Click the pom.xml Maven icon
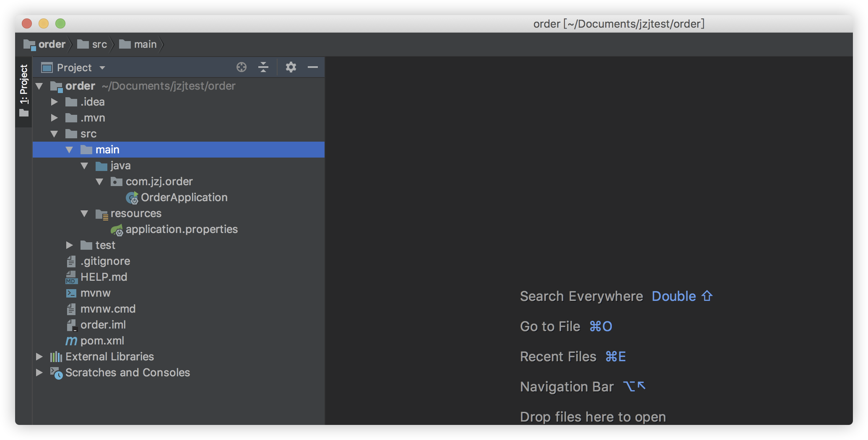This screenshot has height=440, width=868. click(x=71, y=341)
